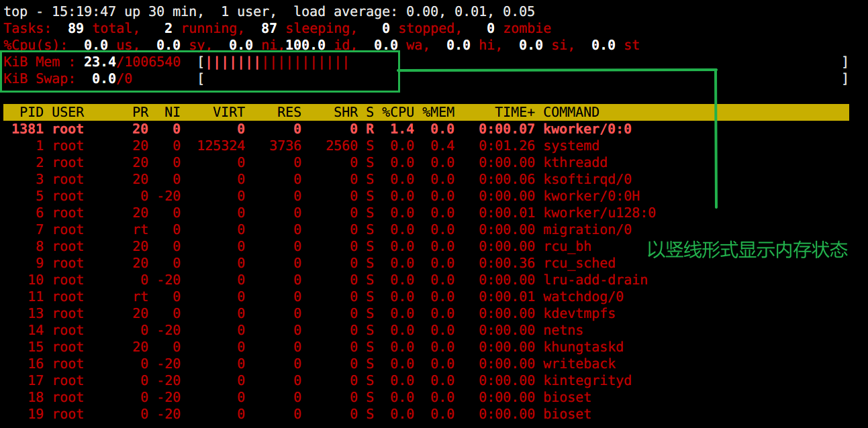This screenshot has height=428, width=868.
Task: Click the green Chinese annotation text
Action: (747, 250)
